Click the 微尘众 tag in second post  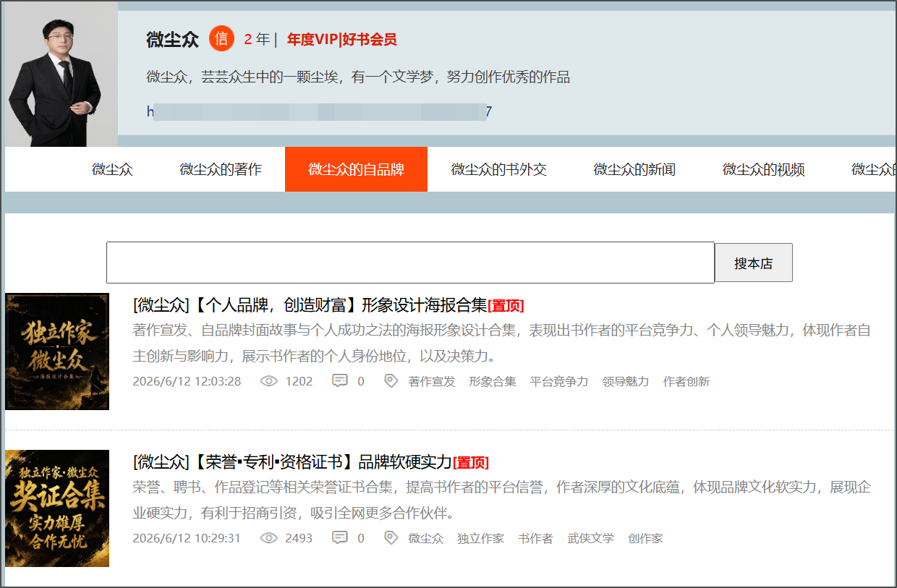[x=426, y=538]
